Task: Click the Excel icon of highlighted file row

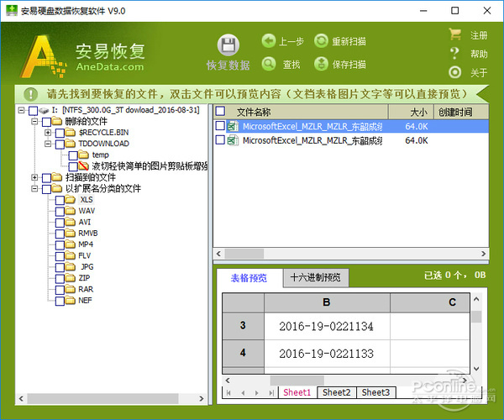Action: (233, 126)
